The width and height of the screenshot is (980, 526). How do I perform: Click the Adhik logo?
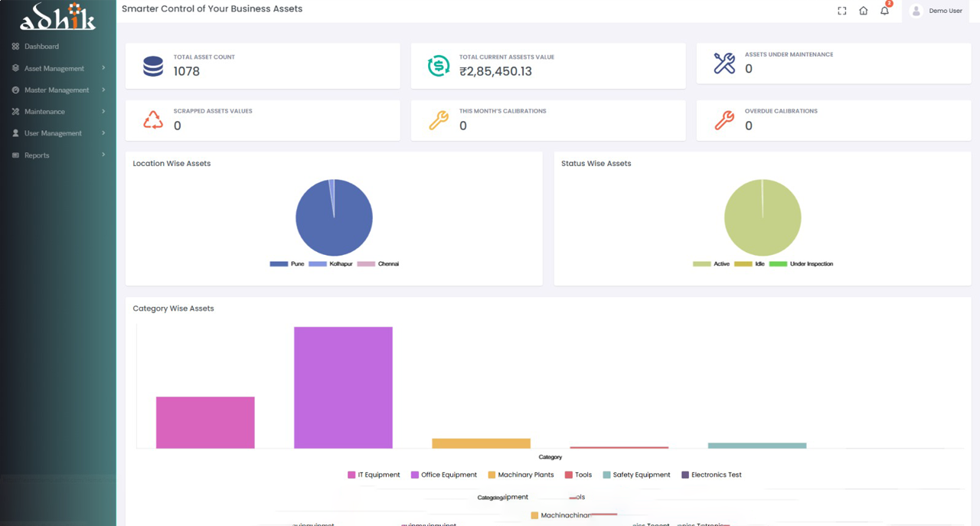point(57,17)
